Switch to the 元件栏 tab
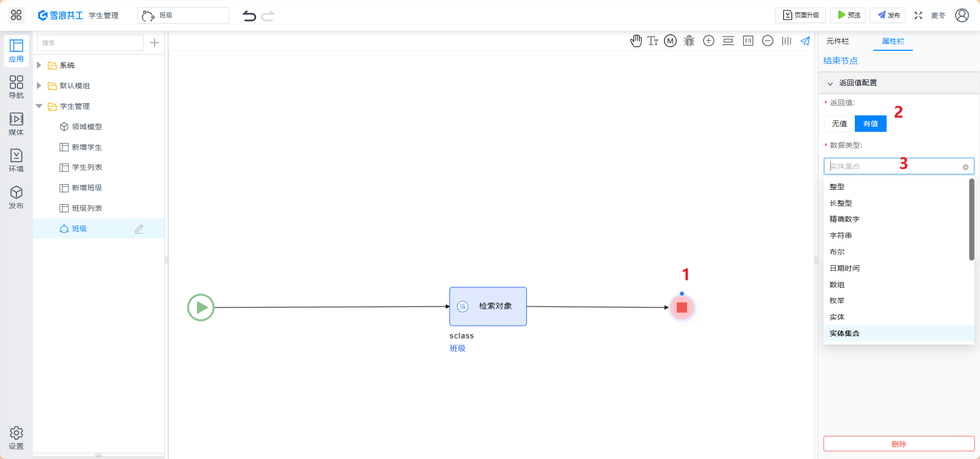980x459 pixels. [837, 41]
